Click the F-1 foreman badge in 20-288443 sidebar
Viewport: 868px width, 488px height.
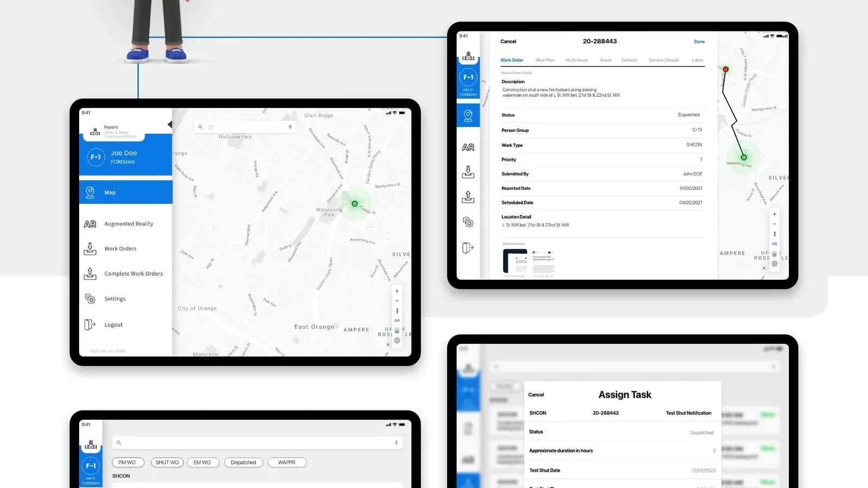(x=468, y=78)
